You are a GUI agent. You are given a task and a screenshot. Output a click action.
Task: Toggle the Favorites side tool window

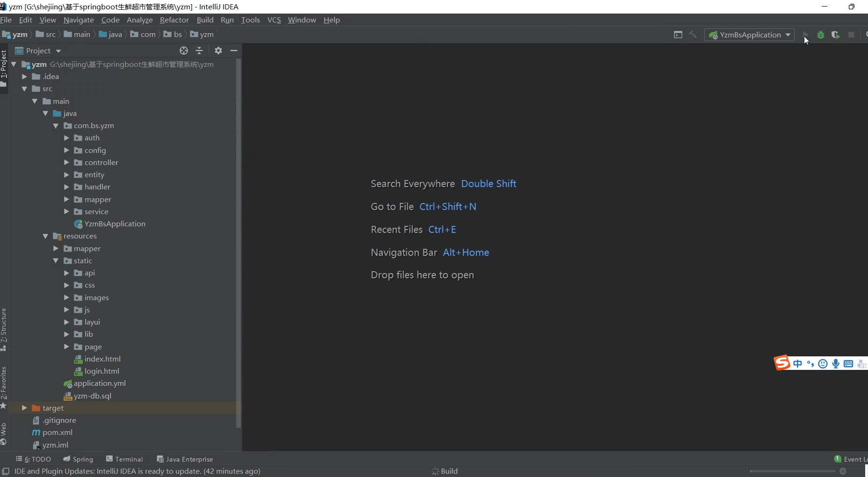[4, 388]
